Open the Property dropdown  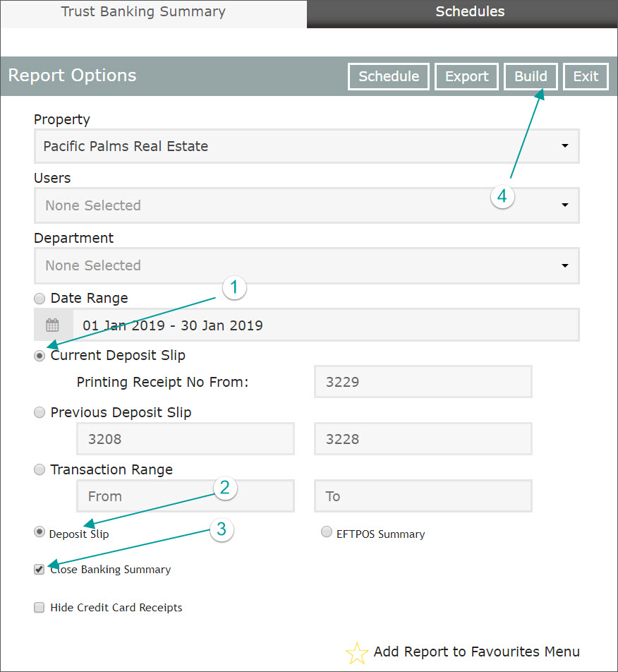[x=306, y=147]
